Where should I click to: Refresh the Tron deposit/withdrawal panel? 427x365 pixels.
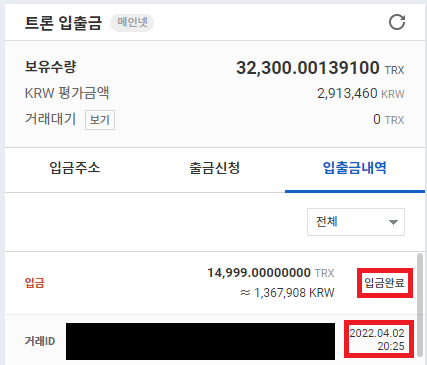[397, 22]
